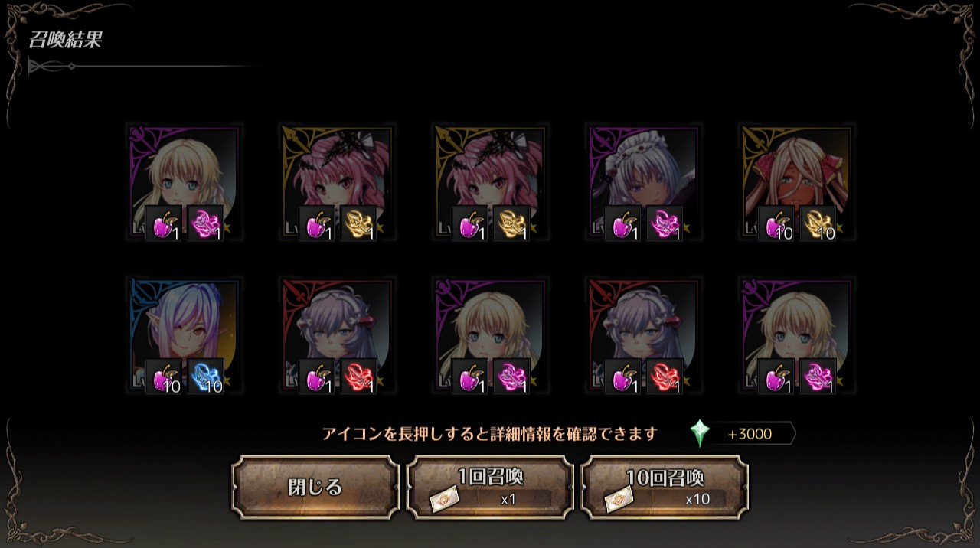The height and width of the screenshot is (548, 980).
Task: Tap top-row maid character with silver hair
Action: [x=644, y=182]
